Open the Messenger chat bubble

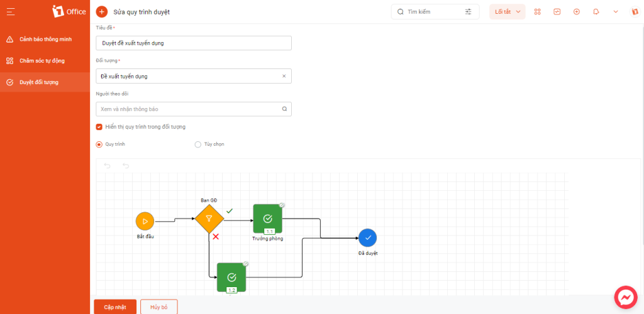pos(625,296)
